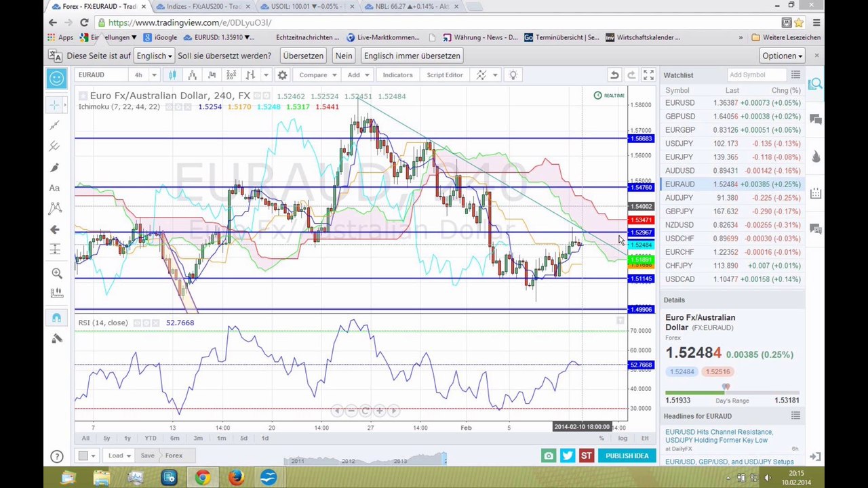Undo the last chart action

[x=614, y=75]
